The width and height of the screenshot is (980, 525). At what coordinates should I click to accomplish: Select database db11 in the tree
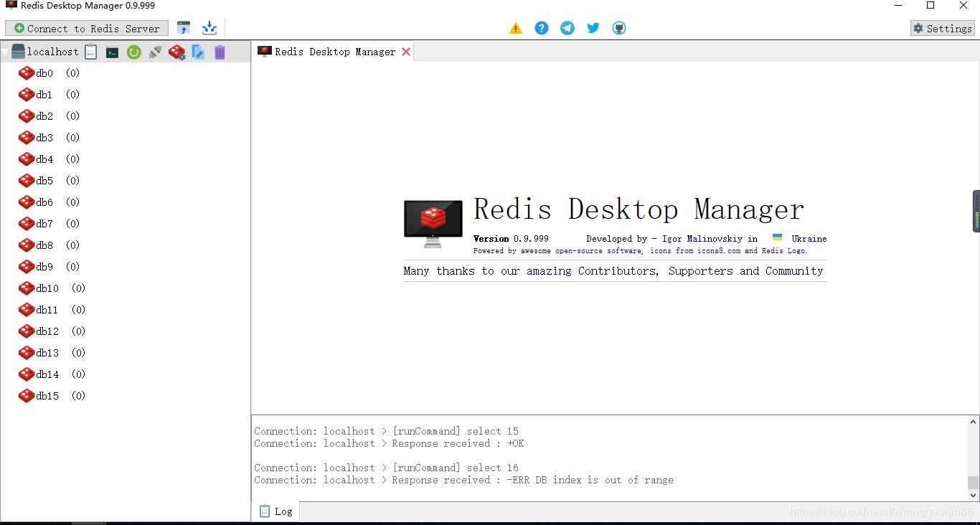(52, 310)
